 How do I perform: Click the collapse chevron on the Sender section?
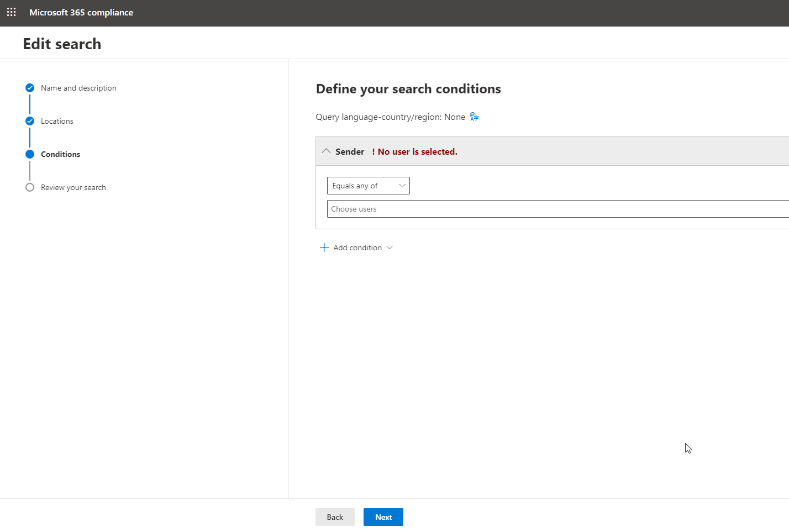click(x=325, y=150)
